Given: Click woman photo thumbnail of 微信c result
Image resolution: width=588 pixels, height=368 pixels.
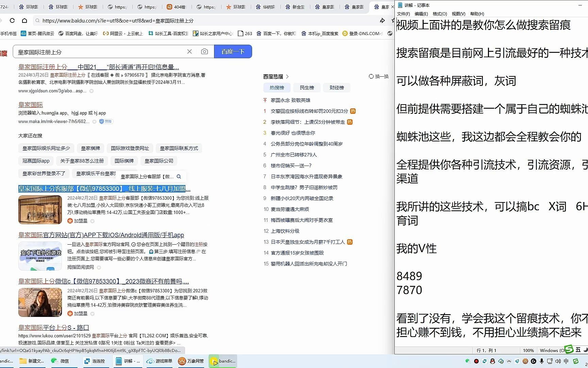Looking at the screenshot, I should tap(40, 302).
